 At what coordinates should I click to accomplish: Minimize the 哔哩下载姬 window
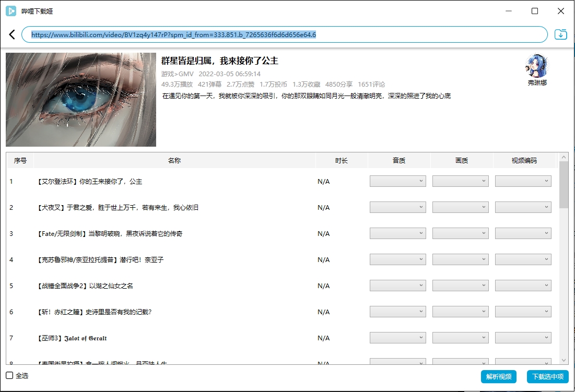pos(509,11)
